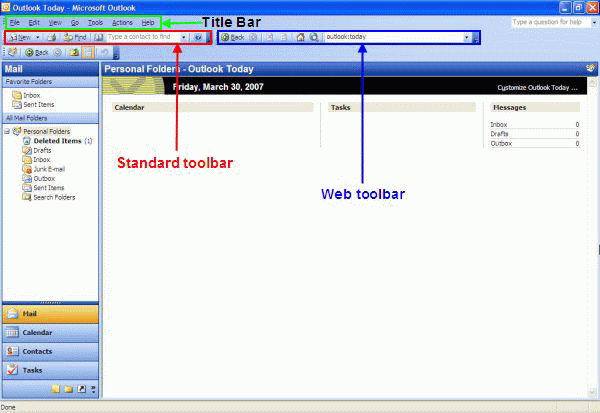The image size is (600, 413).
Task: Click Forward arrow in the Web toolbar
Action: click(x=253, y=38)
